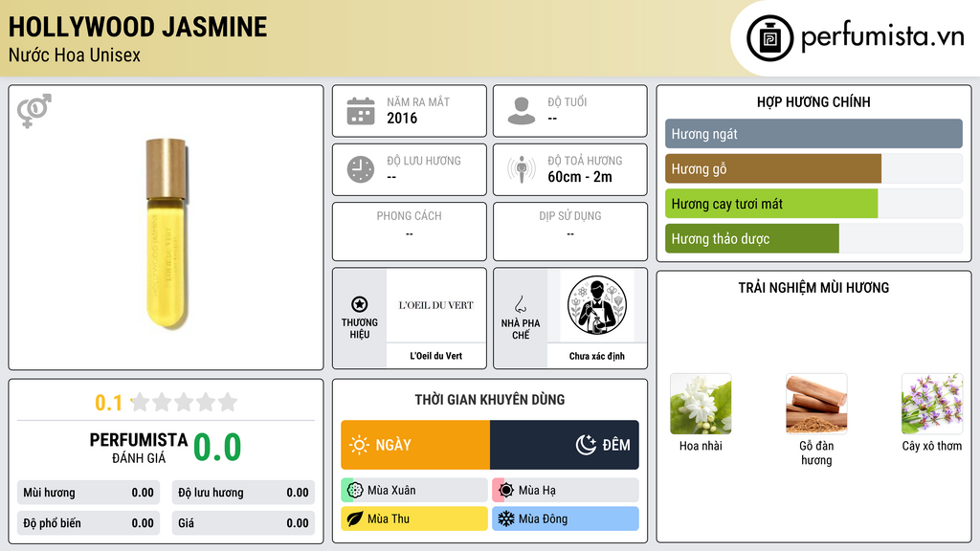This screenshot has height=551, width=980.
Task: Click the 60cm - 2m sillage value
Action: [x=580, y=177]
